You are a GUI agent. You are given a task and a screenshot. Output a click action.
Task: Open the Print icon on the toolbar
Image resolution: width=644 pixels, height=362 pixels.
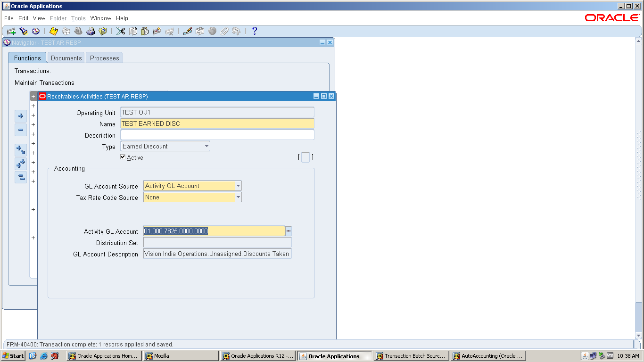[x=91, y=31]
